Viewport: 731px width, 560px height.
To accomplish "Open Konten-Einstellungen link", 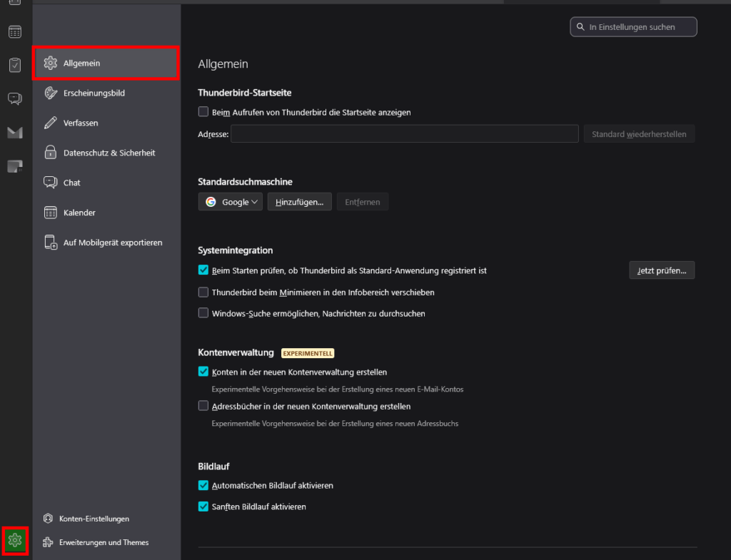I will click(94, 519).
